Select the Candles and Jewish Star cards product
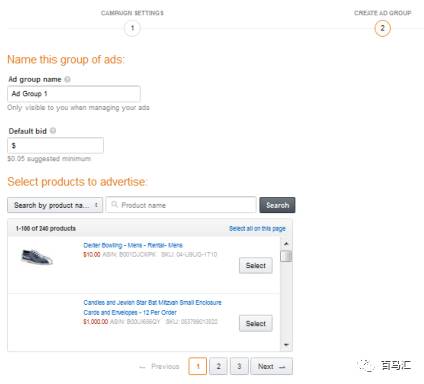 (x=256, y=323)
